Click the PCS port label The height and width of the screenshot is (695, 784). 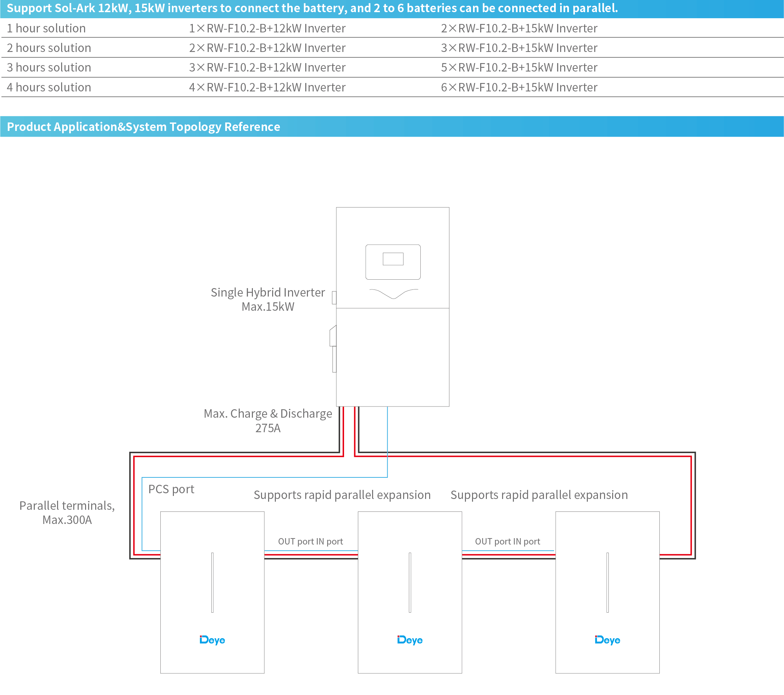tap(171, 489)
